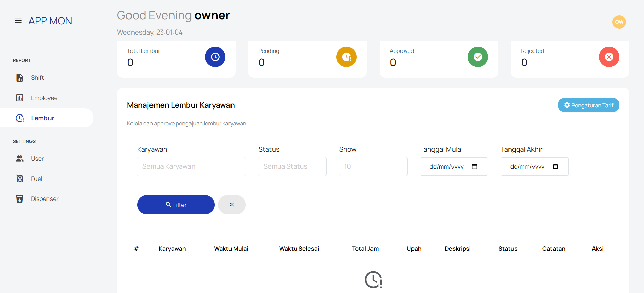644x293 pixels.
Task: Open the Employee report menu item
Action: (x=44, y=98)
